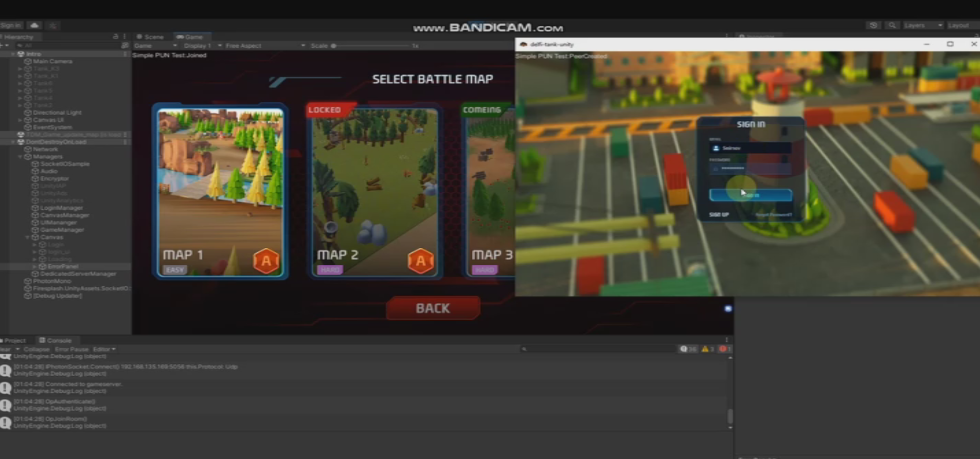Toggle the console error count filter
This screenshot has width=980, height=459.
pos(725,349)
